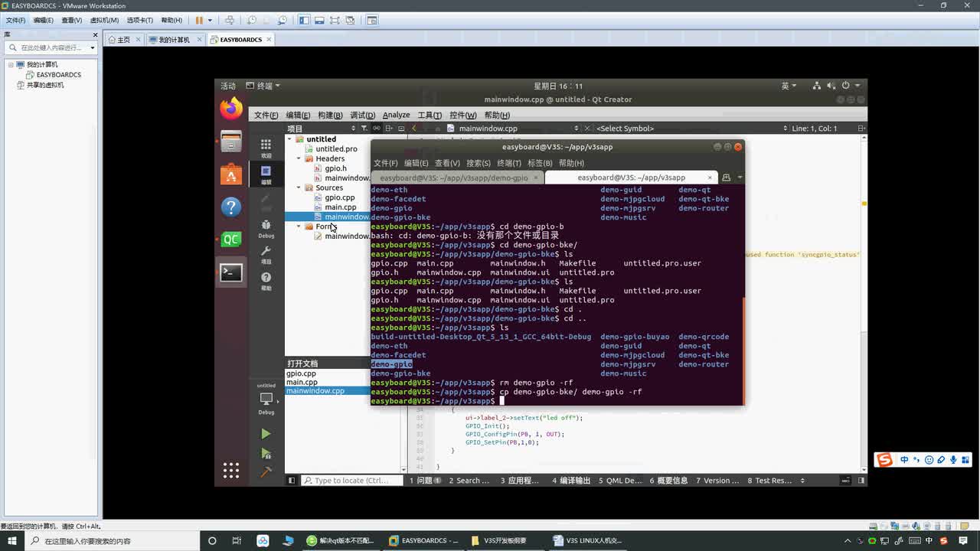The height and width of the screenshot is (551, 980).
Task: Open Qt Creator Projects (项目) mode
Action: tap(266, 255)
